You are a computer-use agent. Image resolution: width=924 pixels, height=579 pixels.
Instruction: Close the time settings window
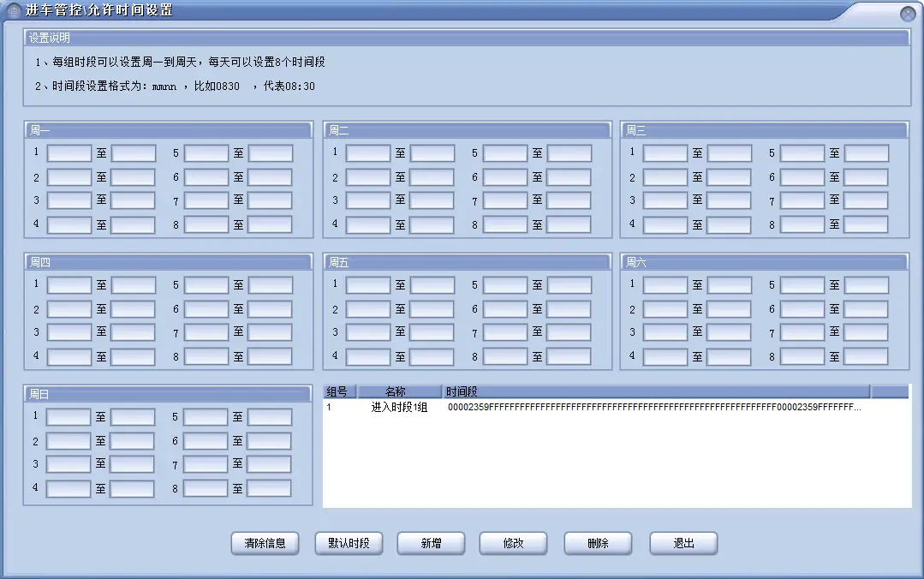(908, 14)
